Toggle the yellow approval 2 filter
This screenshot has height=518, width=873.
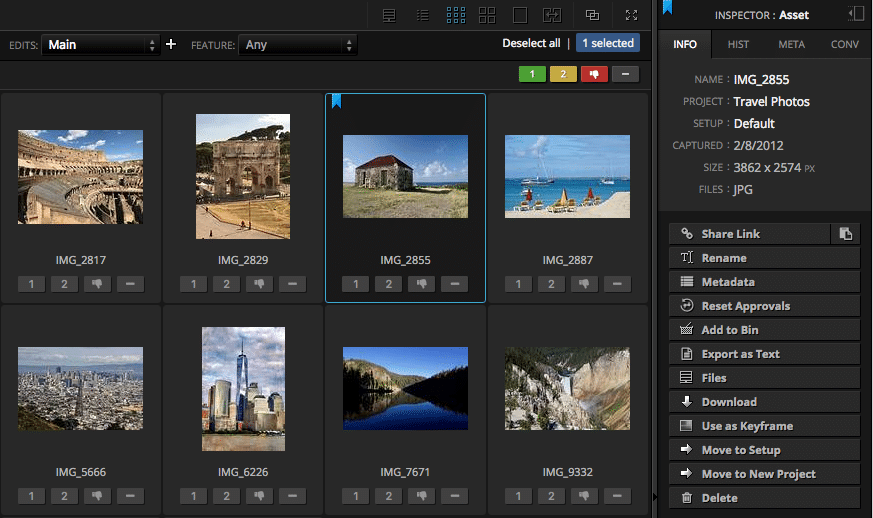pos(563,74)
